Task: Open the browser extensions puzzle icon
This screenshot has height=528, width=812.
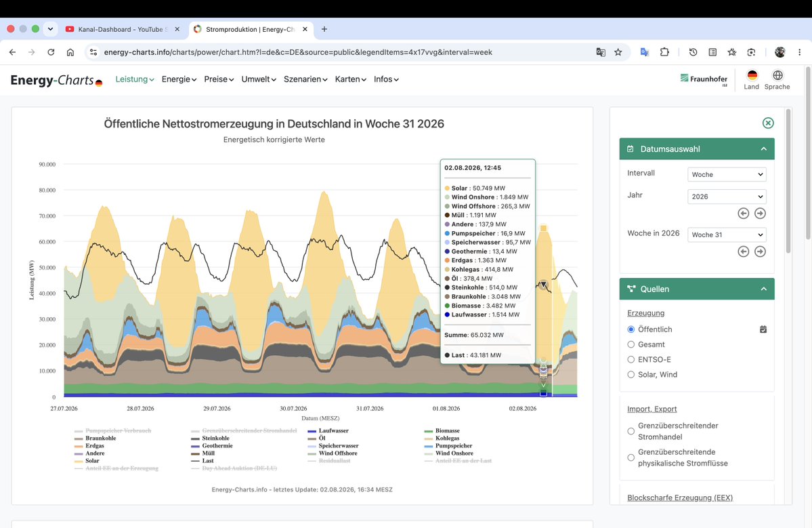Action: 664,52
